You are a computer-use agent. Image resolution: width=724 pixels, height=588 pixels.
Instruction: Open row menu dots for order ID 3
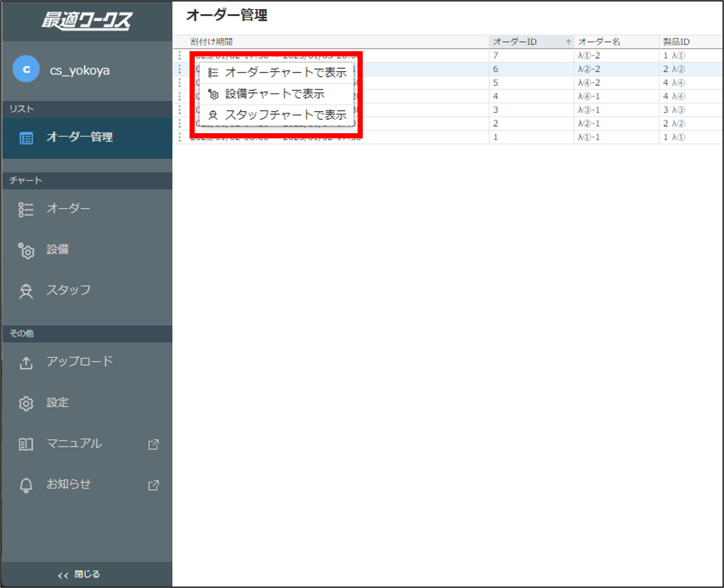point(180,110)
